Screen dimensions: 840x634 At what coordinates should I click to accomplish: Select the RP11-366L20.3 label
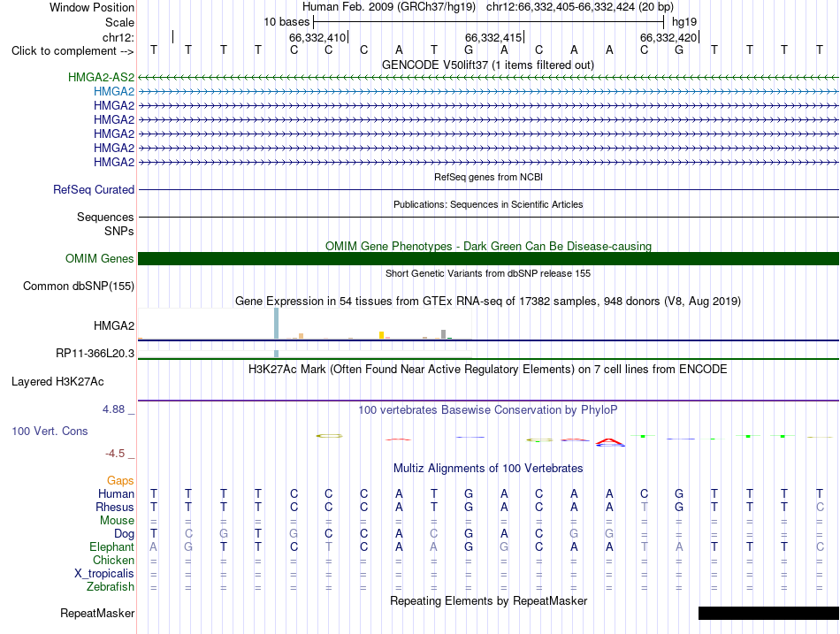coord(95,354)
